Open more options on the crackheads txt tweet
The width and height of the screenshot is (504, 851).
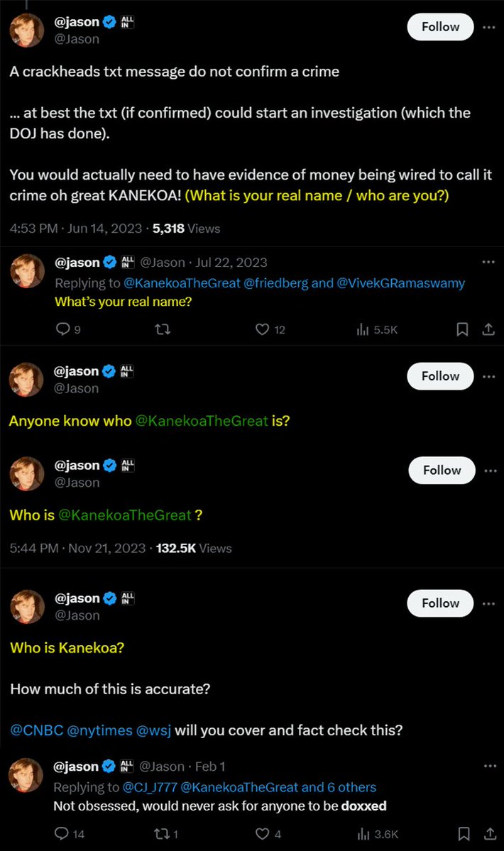point(488,27)
